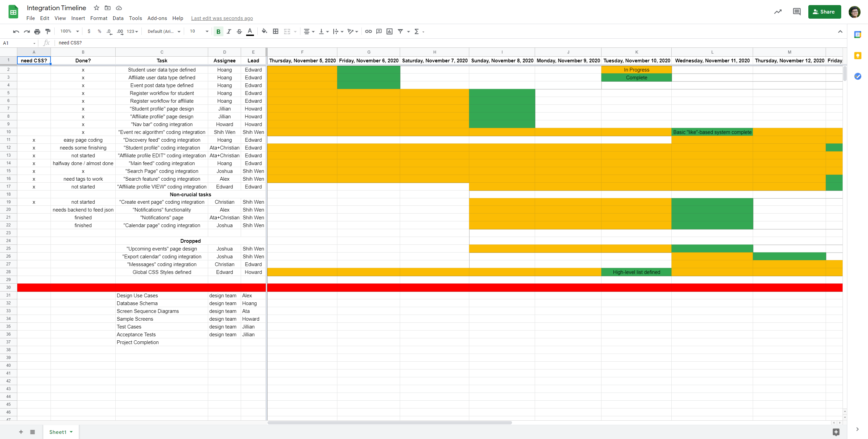Viewport: 868px width, 439px height.
Task: Open Google Keep in side panel
Action: (857, 56)
